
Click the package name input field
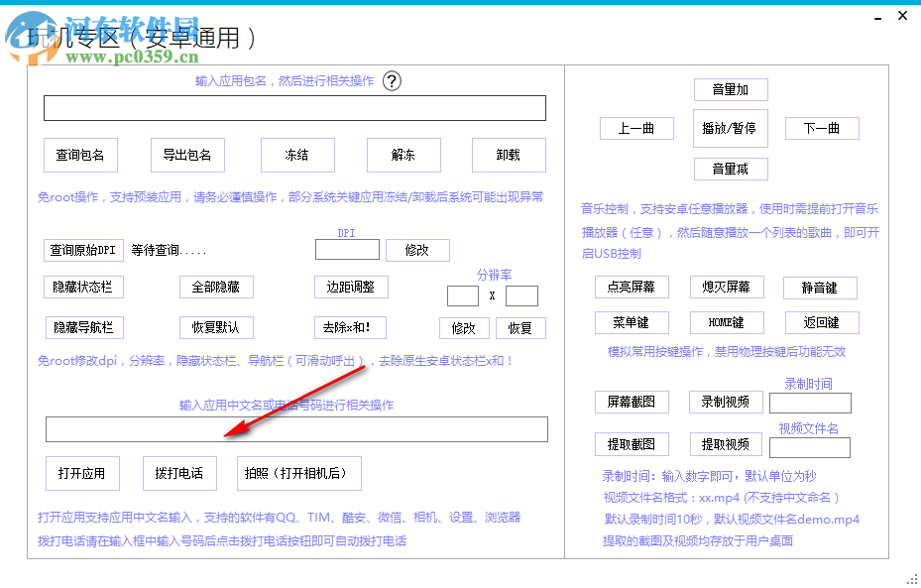tap(294, 108)
